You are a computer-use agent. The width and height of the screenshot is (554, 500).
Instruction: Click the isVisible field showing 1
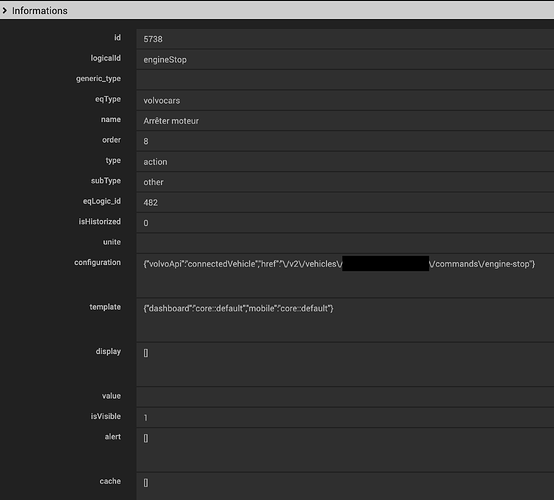pos(345,418)
